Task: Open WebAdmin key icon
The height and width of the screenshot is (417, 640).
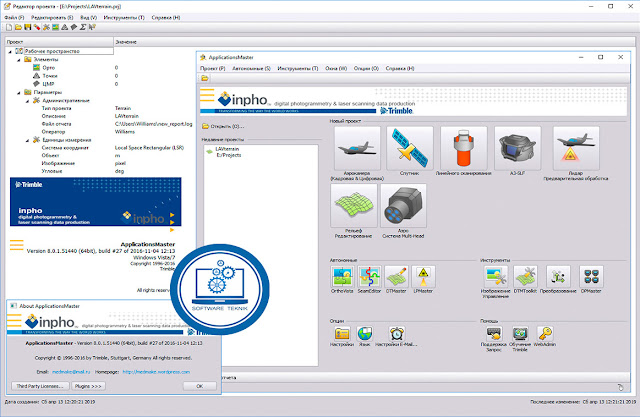Action: coord(545,333)
